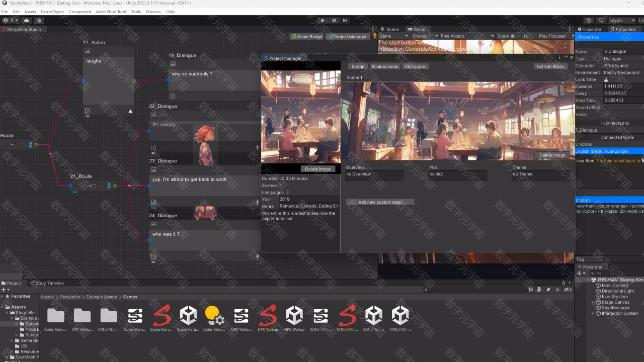Advance one frame with the step button
Viewport: 644px width, 362px height.
(x=345, y=21)
